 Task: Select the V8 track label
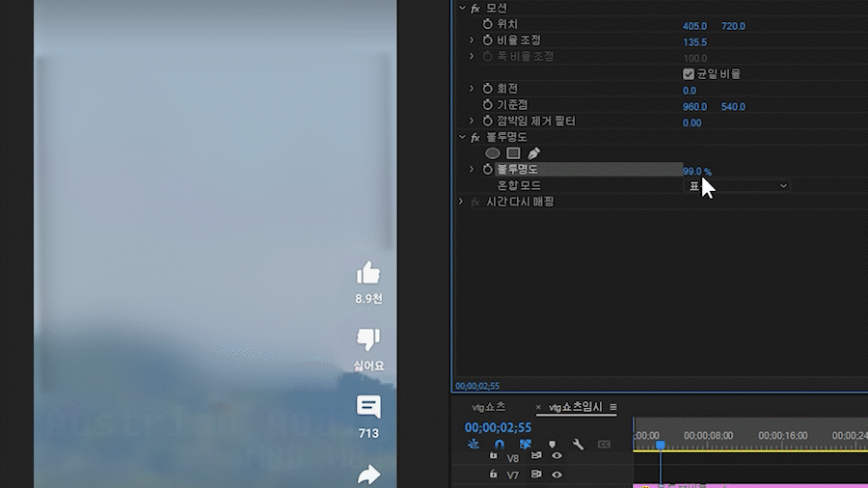click(x=513, y=458)
